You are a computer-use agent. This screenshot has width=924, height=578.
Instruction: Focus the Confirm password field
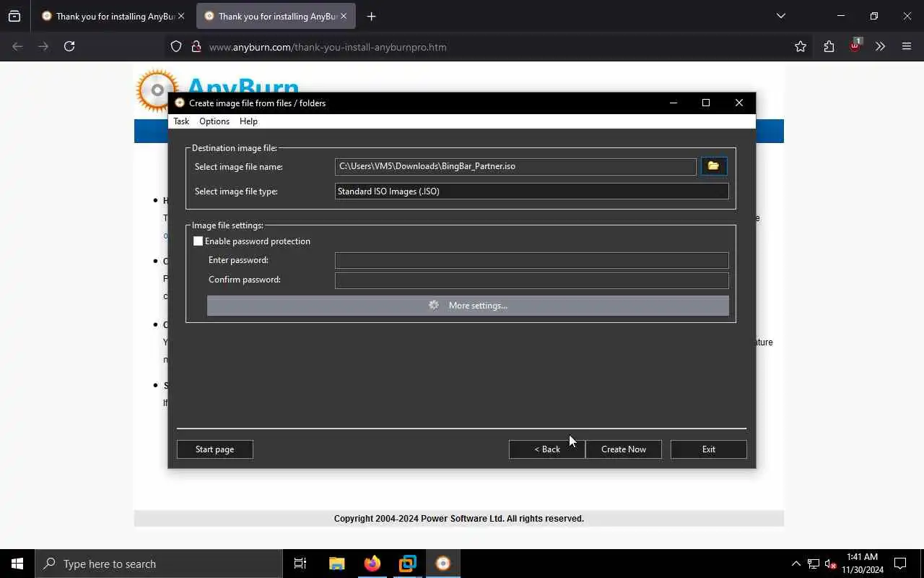531,280
